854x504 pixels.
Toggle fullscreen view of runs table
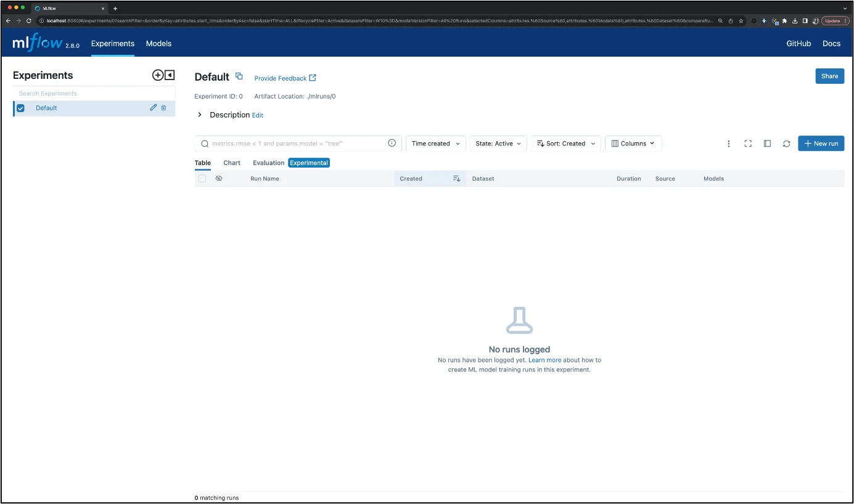pos(748,144)
